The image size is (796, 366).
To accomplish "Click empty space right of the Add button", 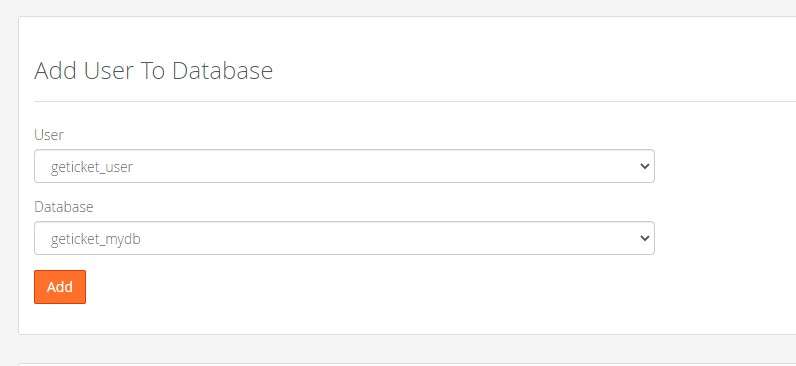I will pyautogui.click(x=355, y=287).
